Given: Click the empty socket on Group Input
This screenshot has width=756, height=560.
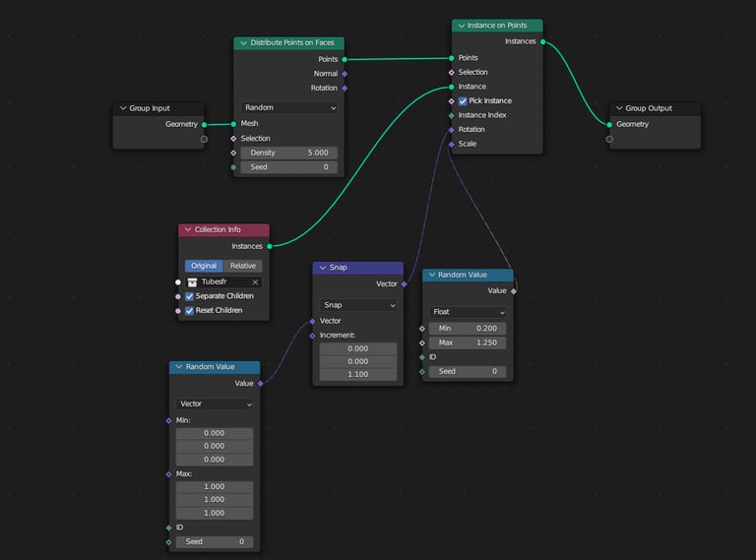Looking at the screenshot, I should [205, 140].
